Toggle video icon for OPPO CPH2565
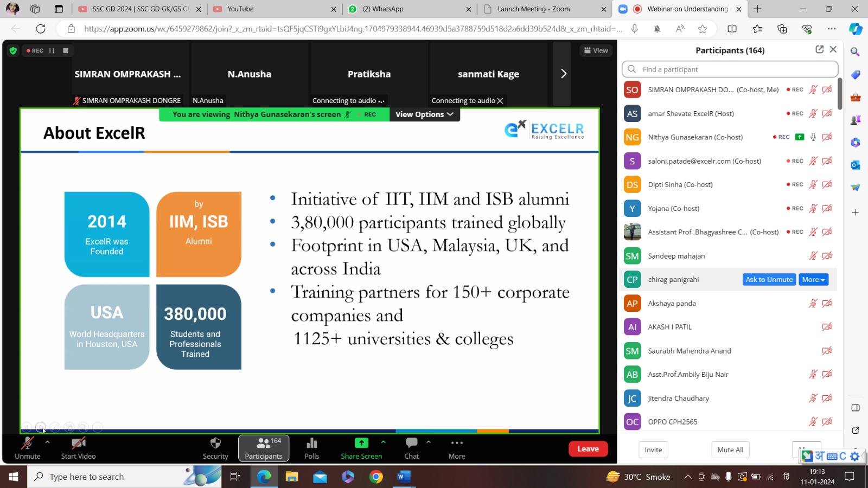 tap(827, 422)
